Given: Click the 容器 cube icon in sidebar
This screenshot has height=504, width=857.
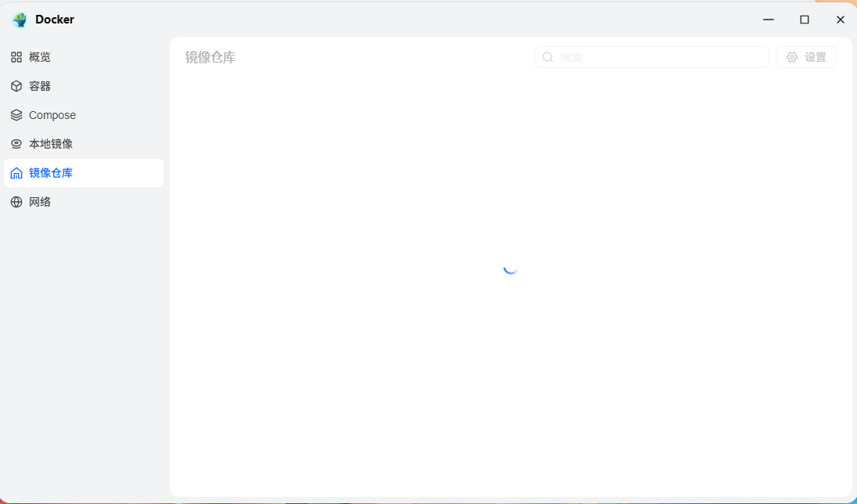Looking at the screenshot, I should pos(16,86).
